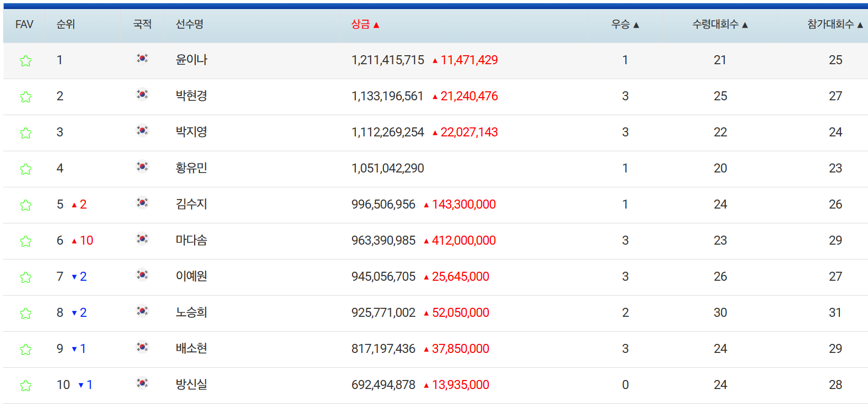Open player 박현경's profile
The width and height of the screenshot is (868, 406).
point(191,96)
